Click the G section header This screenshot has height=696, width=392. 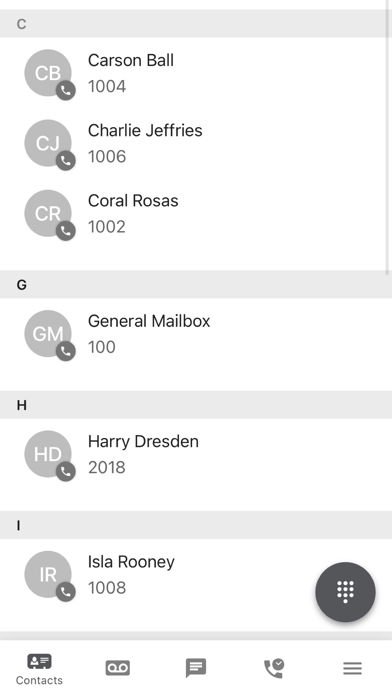[x=196, y=285]
